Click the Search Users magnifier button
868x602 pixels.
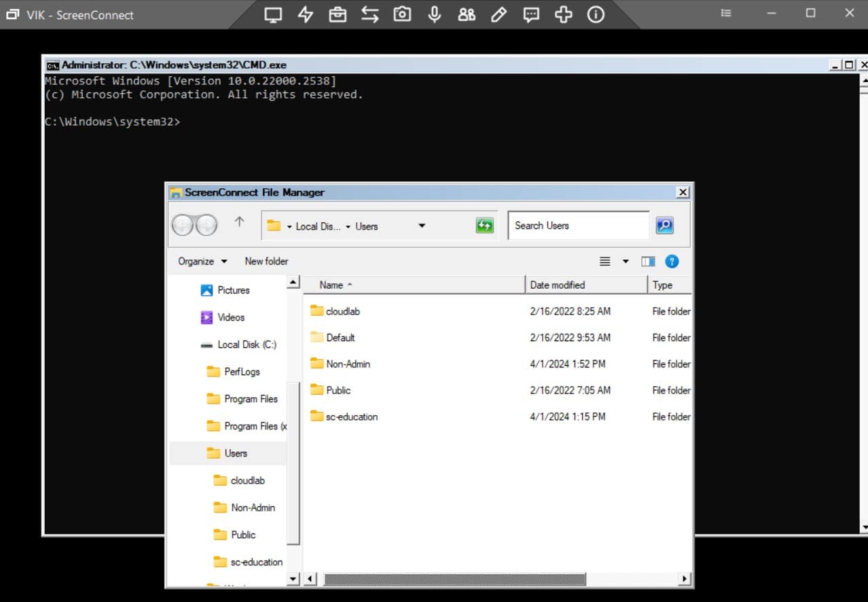click(664, 225)
